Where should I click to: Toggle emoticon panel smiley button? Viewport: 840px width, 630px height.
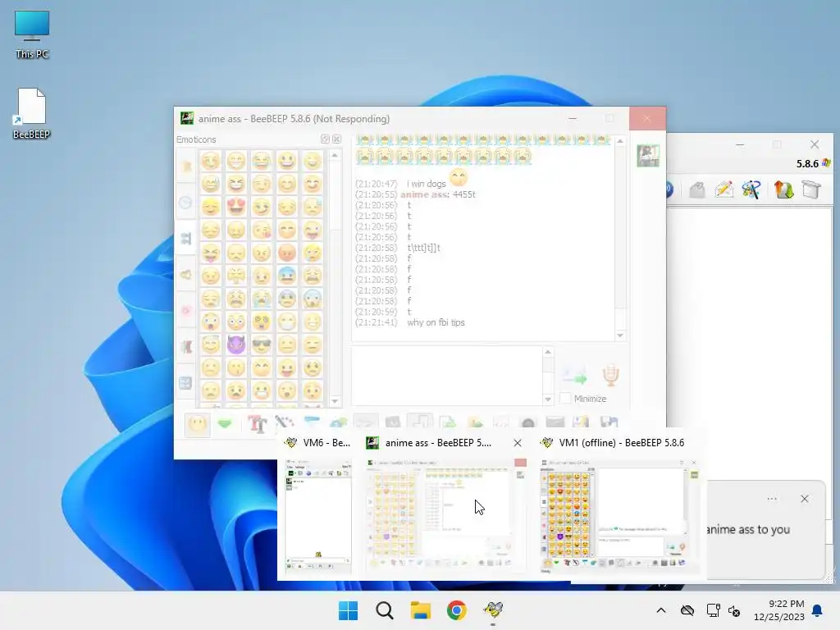pyautogui.click(x=198, y=424)
